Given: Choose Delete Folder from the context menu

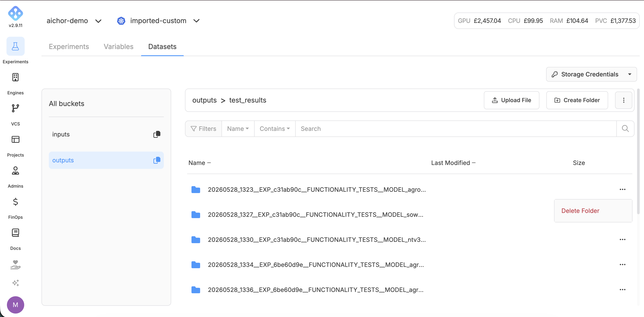Looking at the screenshot, I should click(x=593, y=211).
